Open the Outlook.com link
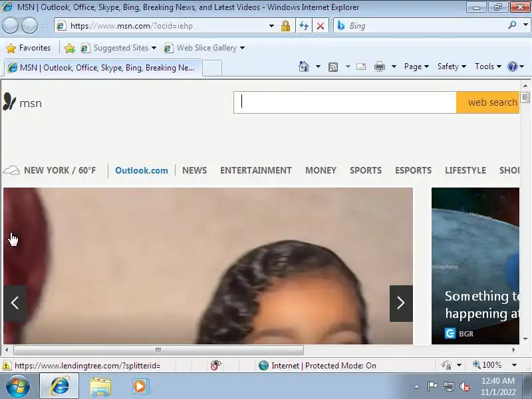Screen dimensions: 532x399 tap(142, 170)
